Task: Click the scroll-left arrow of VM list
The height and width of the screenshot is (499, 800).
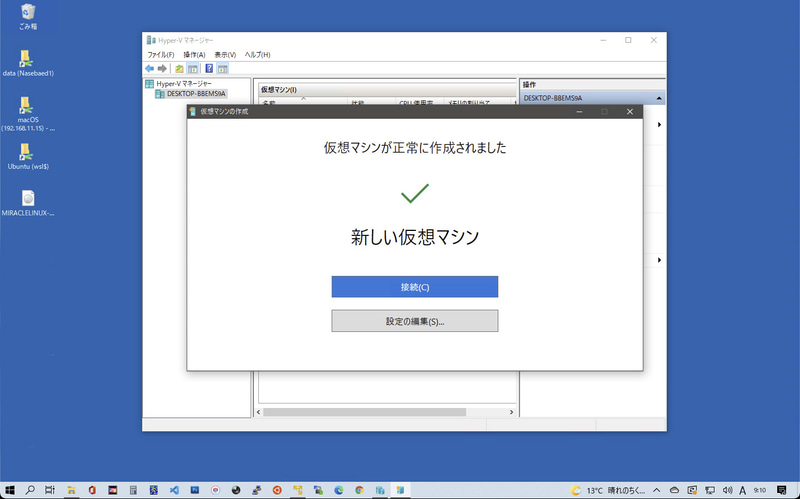Action: pyautogui.click(x=258, y=412)
